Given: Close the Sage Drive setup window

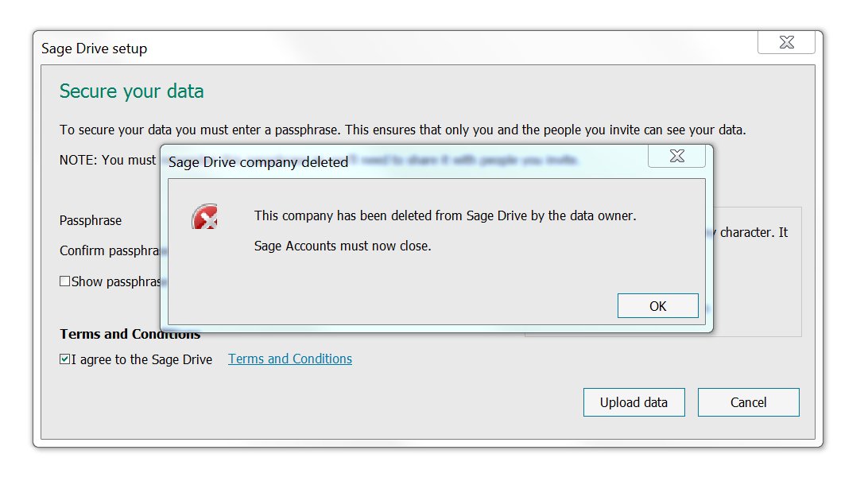Looking at the screenshot, I should pyautogui.click(x=786, y=42).
